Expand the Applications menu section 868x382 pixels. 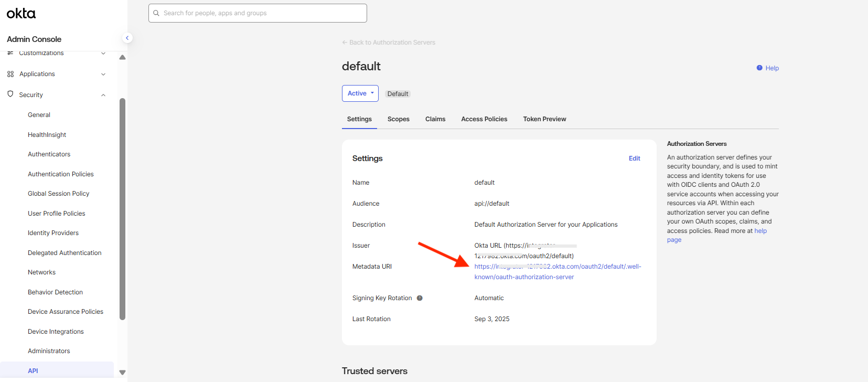point(103,74)
